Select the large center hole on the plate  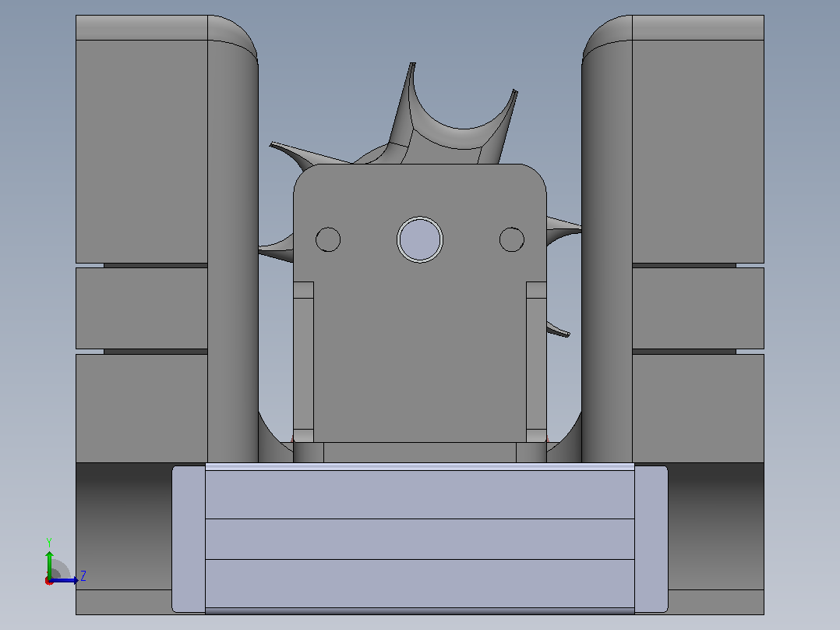click(x=420, y=239)
